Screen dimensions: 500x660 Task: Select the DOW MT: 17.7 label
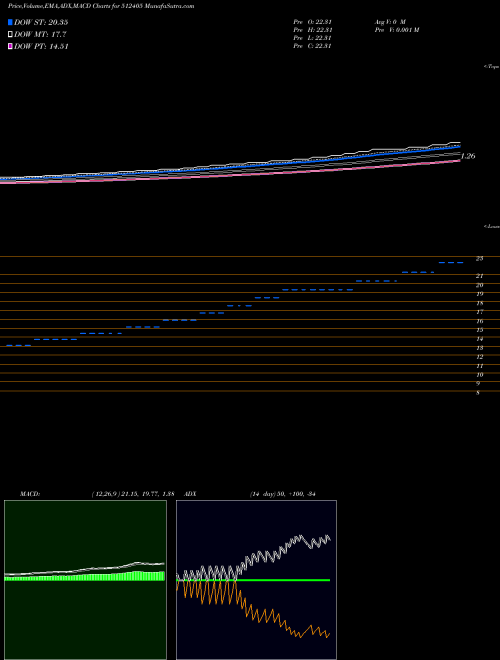(x=40, y=35)
